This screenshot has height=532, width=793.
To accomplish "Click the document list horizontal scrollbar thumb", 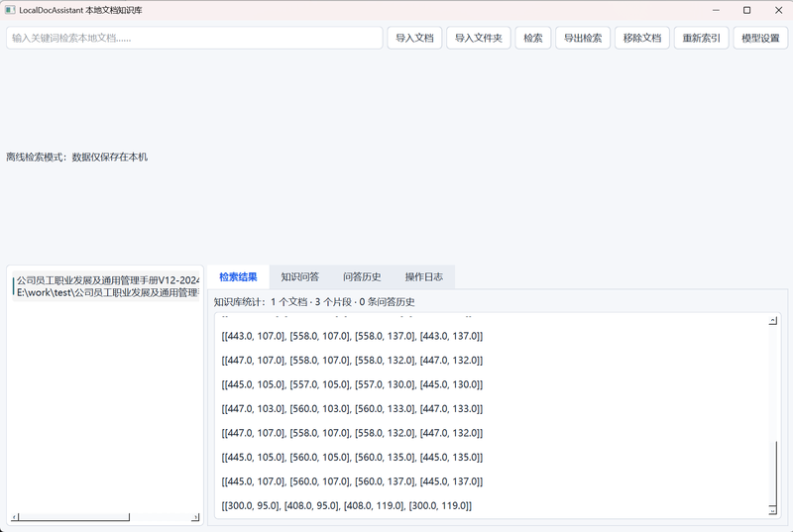I will tap(73, 517).
